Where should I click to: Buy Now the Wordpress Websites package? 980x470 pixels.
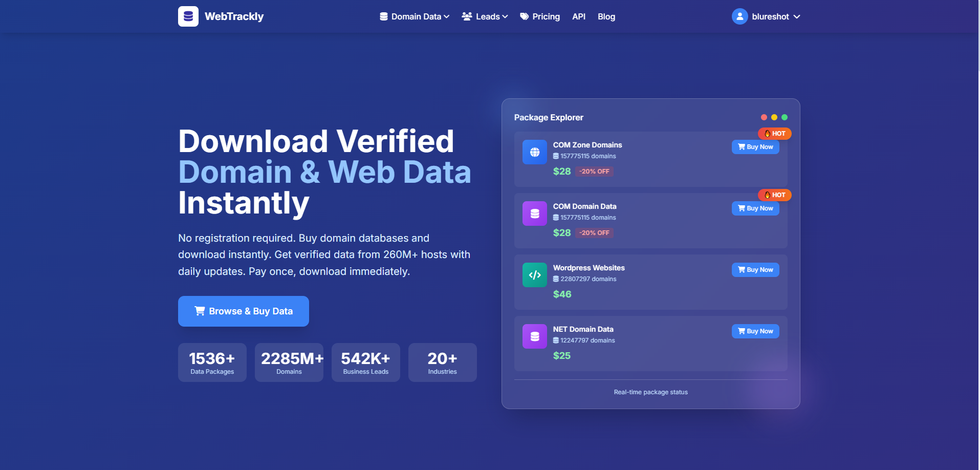click(755, 270)
